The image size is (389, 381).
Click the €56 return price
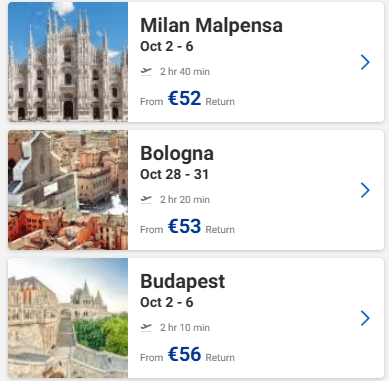(x=185, y=354)
